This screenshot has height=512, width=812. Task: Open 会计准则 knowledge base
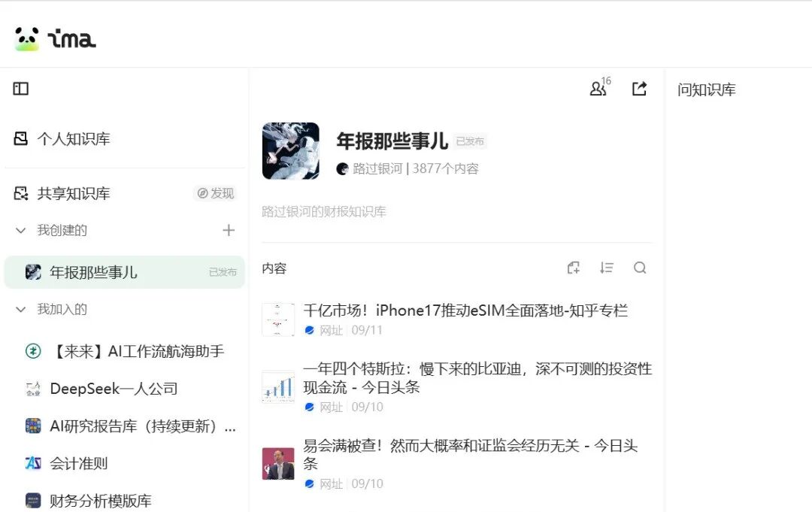coord(66,463)
